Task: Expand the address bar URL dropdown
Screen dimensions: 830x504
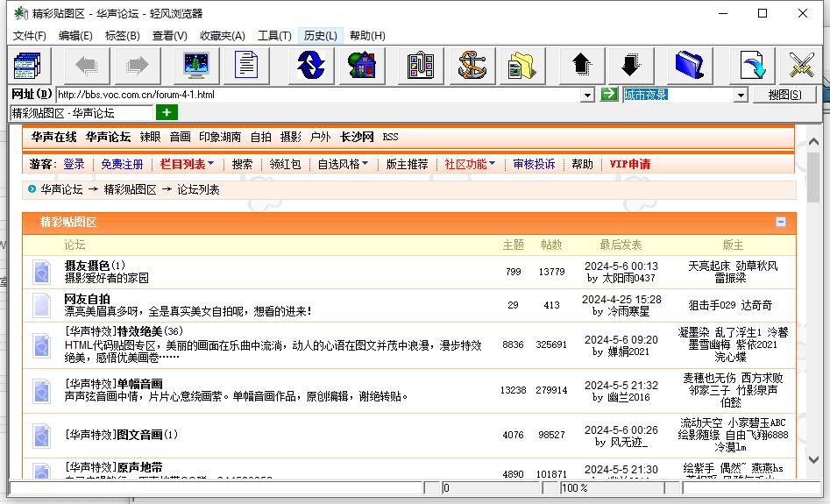Action: point(588,95)
